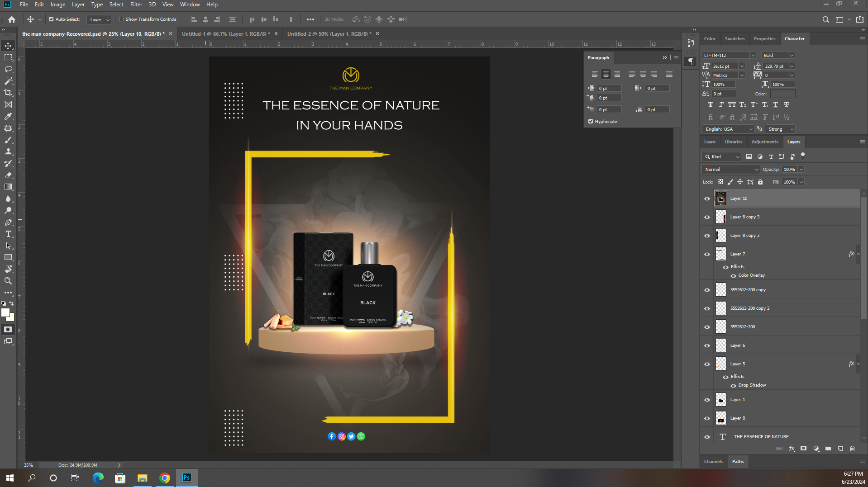Open layer filter Kind dropdown
Image resolution: width=868 pixels, height=487 pixels.
(x=722, y=157)
